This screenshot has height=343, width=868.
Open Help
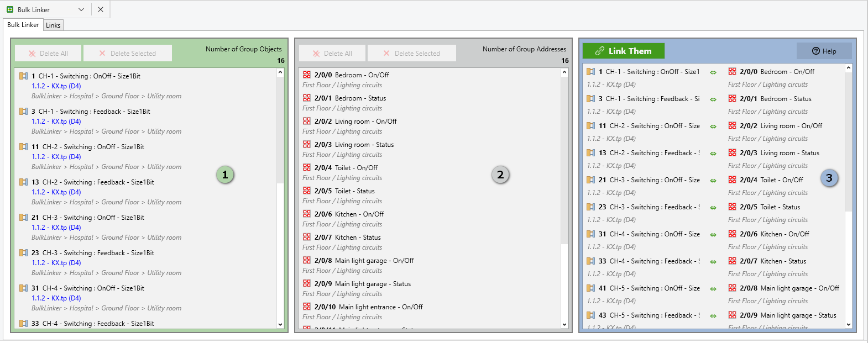(x=824, y=51)
